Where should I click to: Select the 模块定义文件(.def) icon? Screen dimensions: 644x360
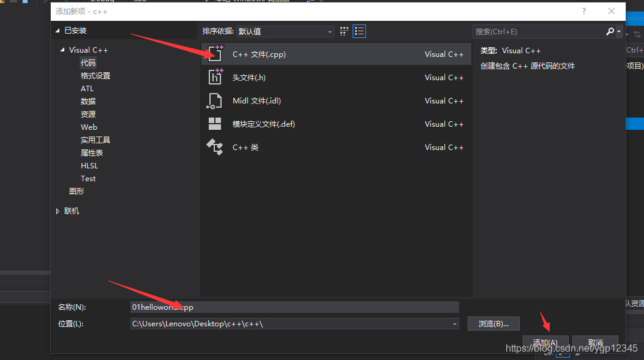click(215, 124)
